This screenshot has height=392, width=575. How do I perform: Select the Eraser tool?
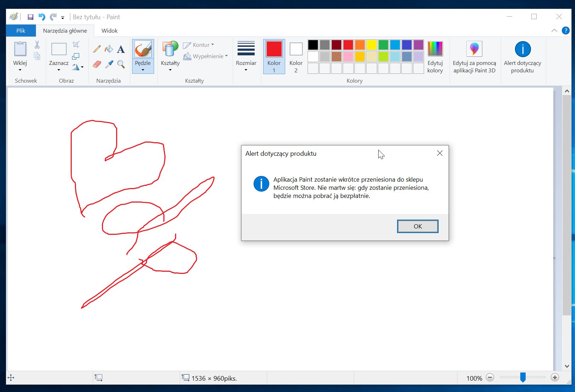tap(97, 64)
